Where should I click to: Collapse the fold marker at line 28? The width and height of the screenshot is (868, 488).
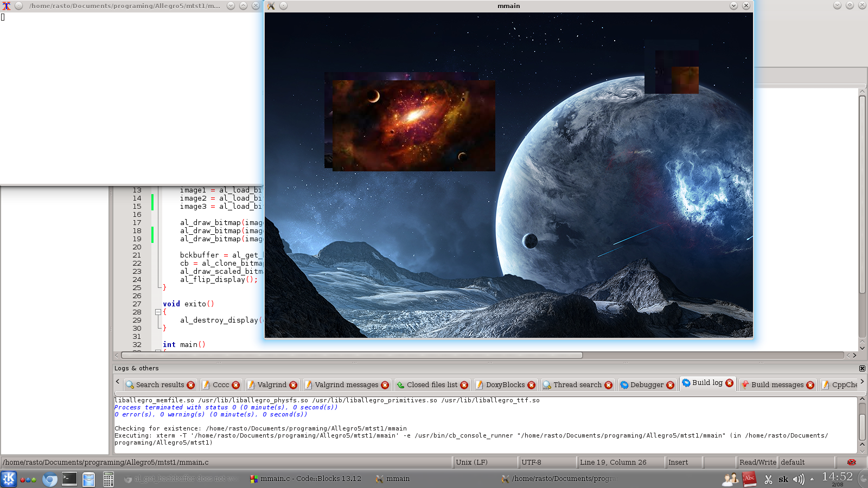(x=158, y=312)
